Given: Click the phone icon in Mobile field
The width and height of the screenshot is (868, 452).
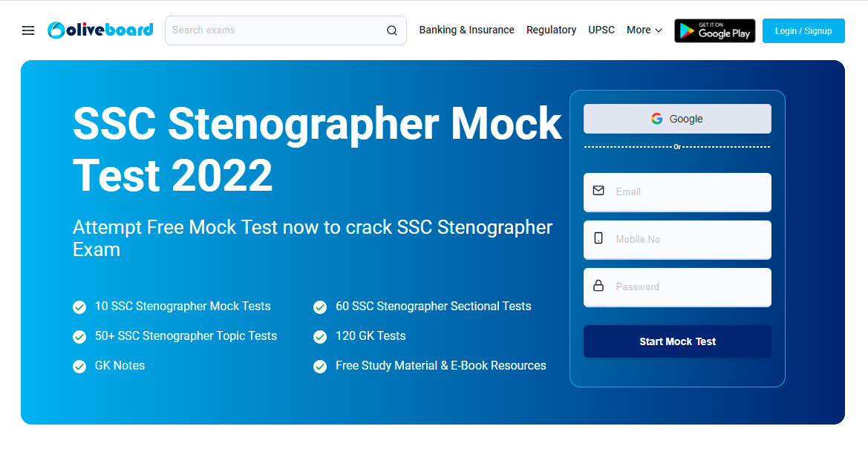Looking at the screenshot, I should [598, 238].
